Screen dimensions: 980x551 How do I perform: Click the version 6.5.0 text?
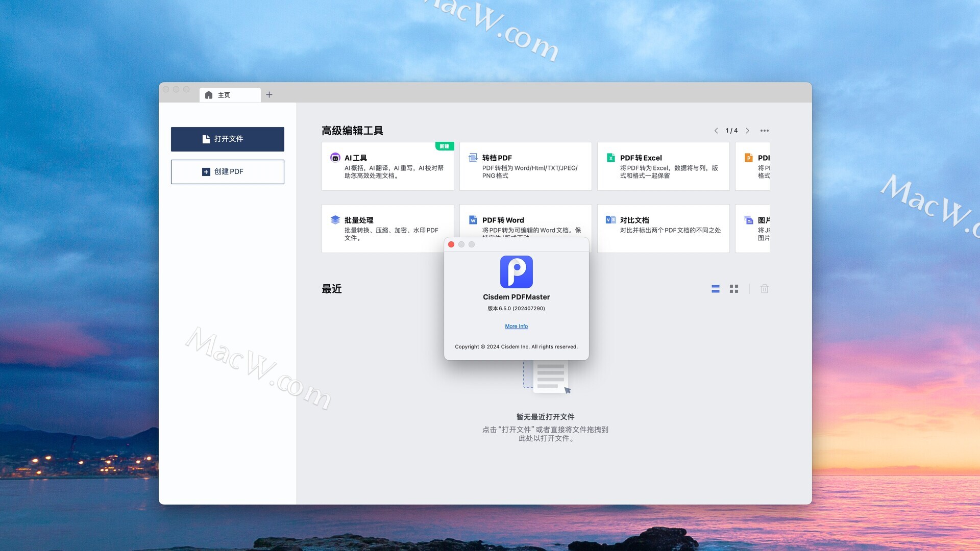point(516,309)
